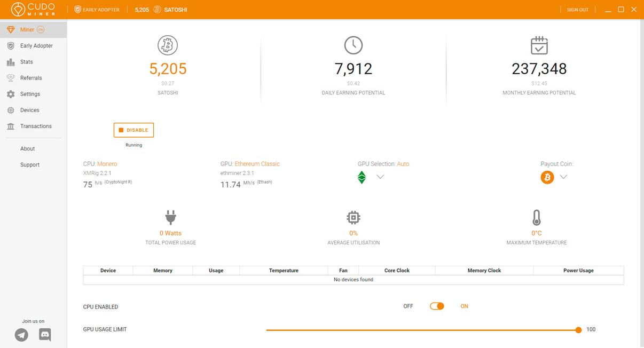Click the GPU Usage Limit slider handle
The image size is (644, 348).
(578, 330)
